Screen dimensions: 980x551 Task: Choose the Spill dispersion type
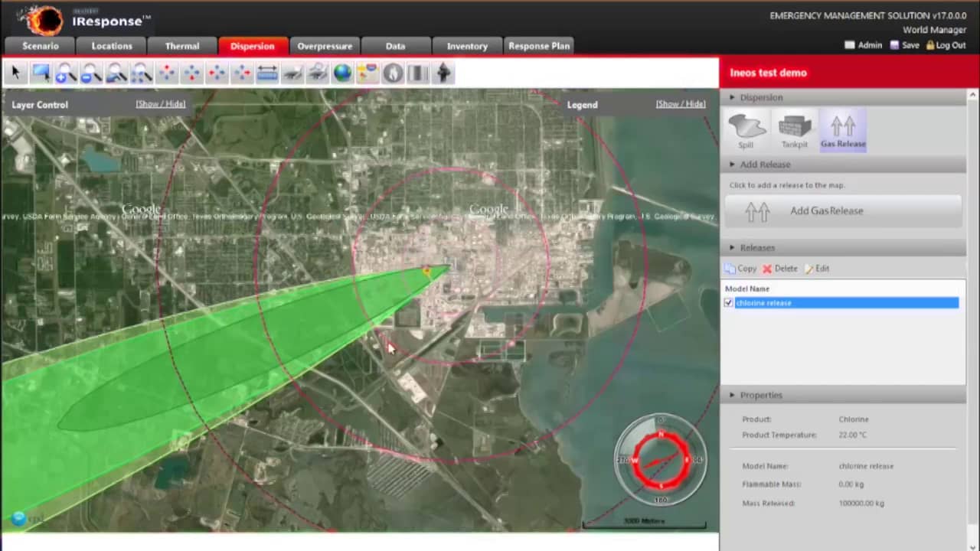coord(746,130)
